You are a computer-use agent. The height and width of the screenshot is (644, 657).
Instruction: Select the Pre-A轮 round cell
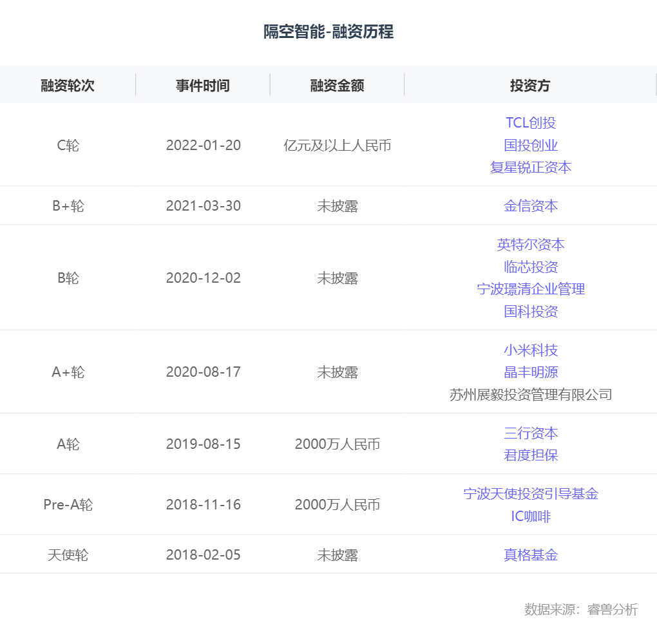click(x=68, y=504)
